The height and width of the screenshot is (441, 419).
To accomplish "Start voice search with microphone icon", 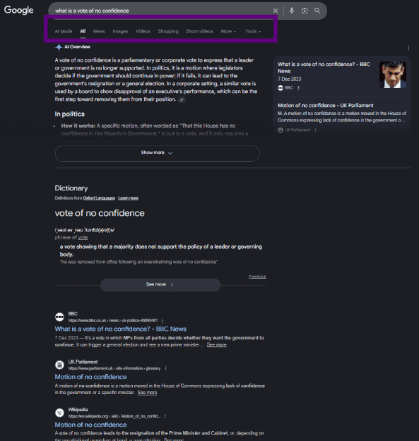I will coord(291,11).
